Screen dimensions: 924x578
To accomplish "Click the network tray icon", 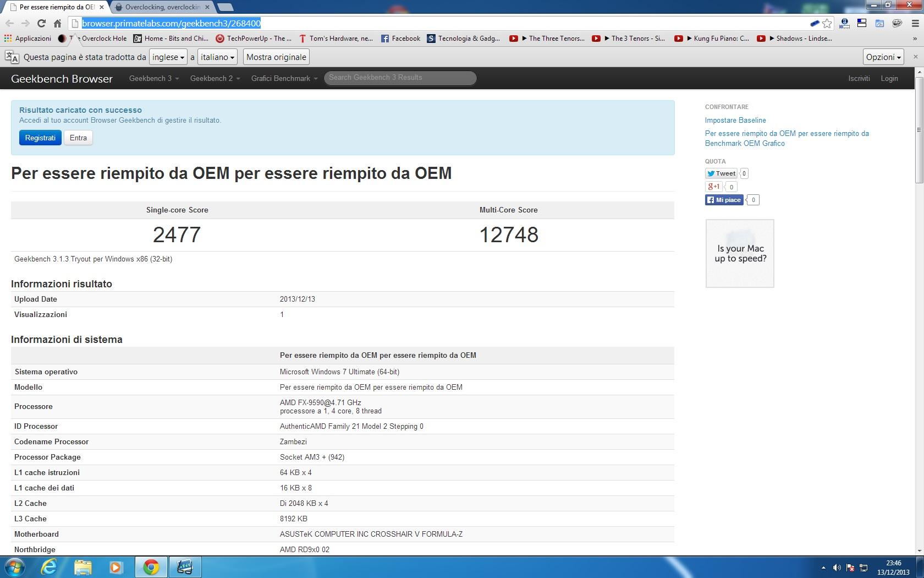I will pos(864,568).
